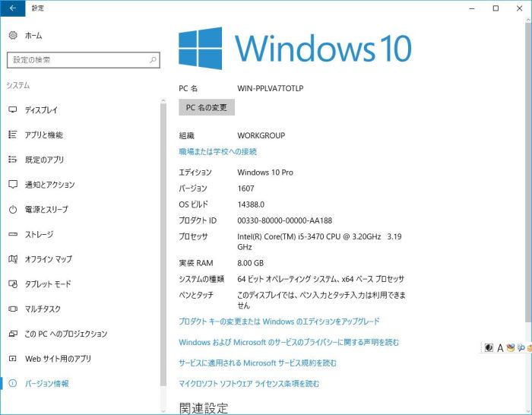Click in the 設定の検索 search field
This screenshot has height=415, width=532.
(x=76, y=60)
